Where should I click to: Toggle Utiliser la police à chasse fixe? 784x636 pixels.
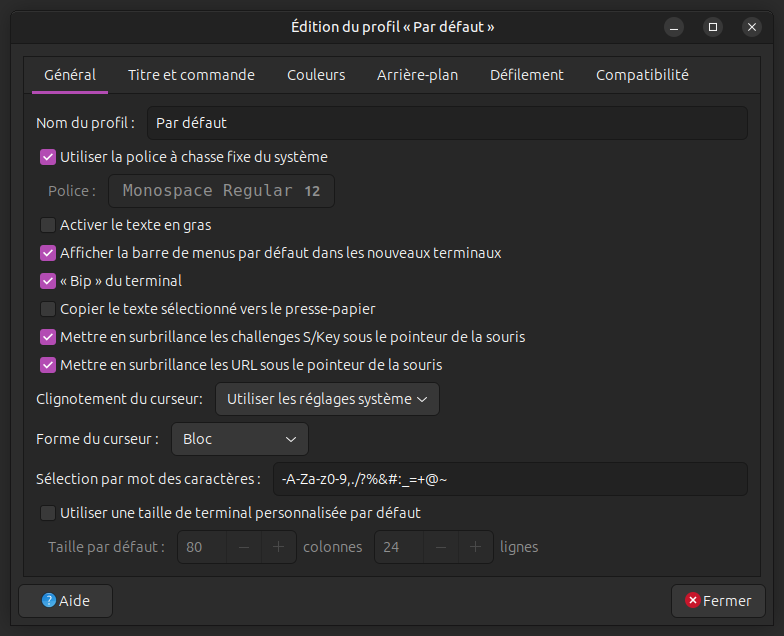click(48, 157)
